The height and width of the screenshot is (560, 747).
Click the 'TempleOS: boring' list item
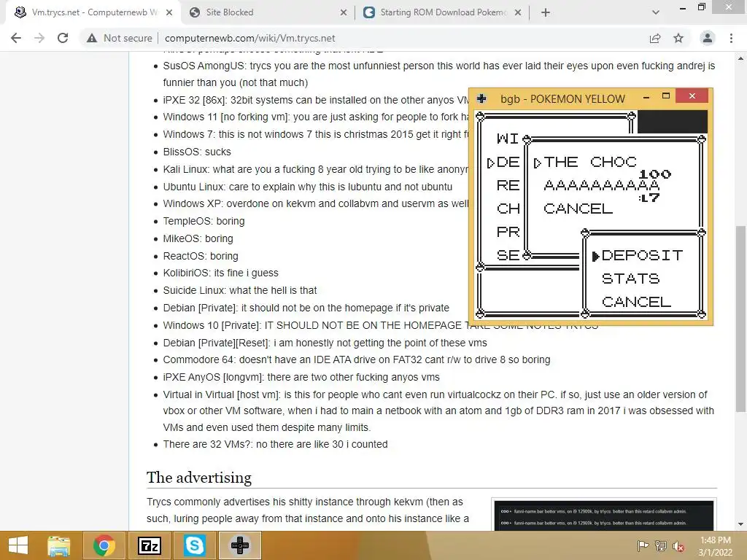coord(204,221)
